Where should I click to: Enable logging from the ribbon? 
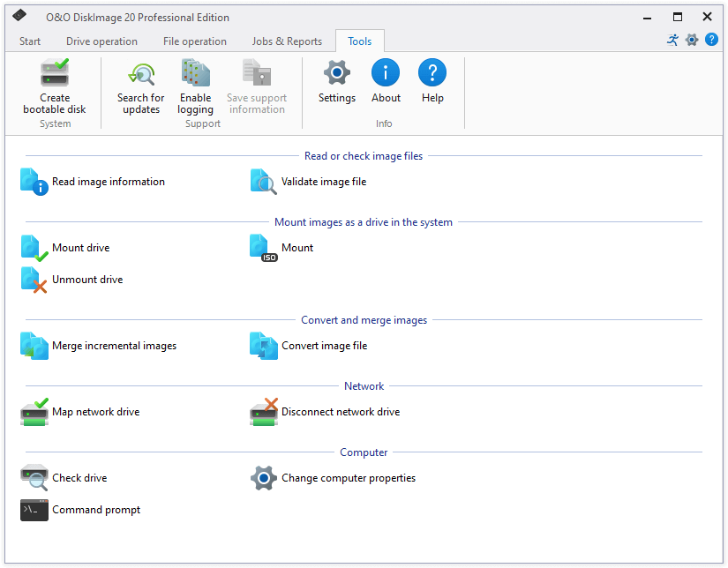point(195,74)
